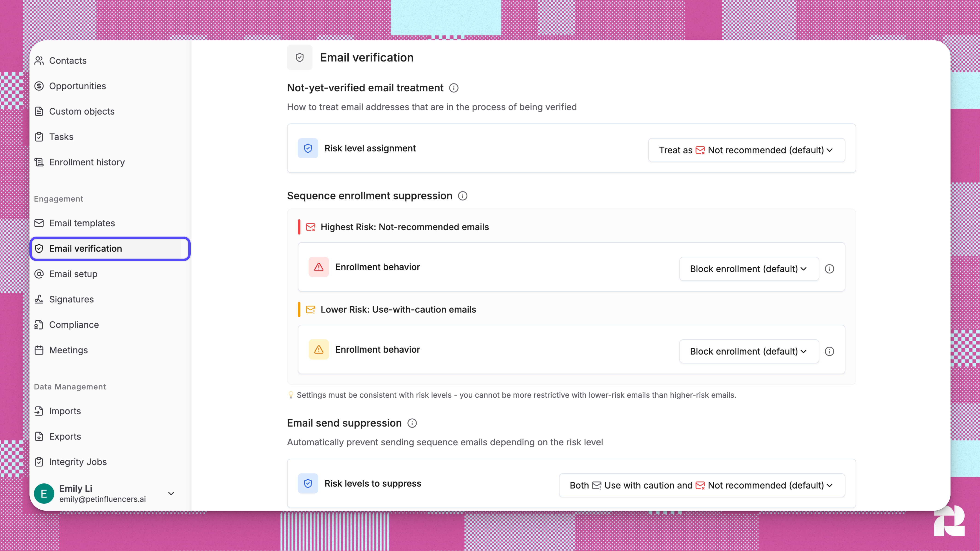The image size is (980, 551).
Task: Click the Email send suppression info icon
Action: (412, 423)
